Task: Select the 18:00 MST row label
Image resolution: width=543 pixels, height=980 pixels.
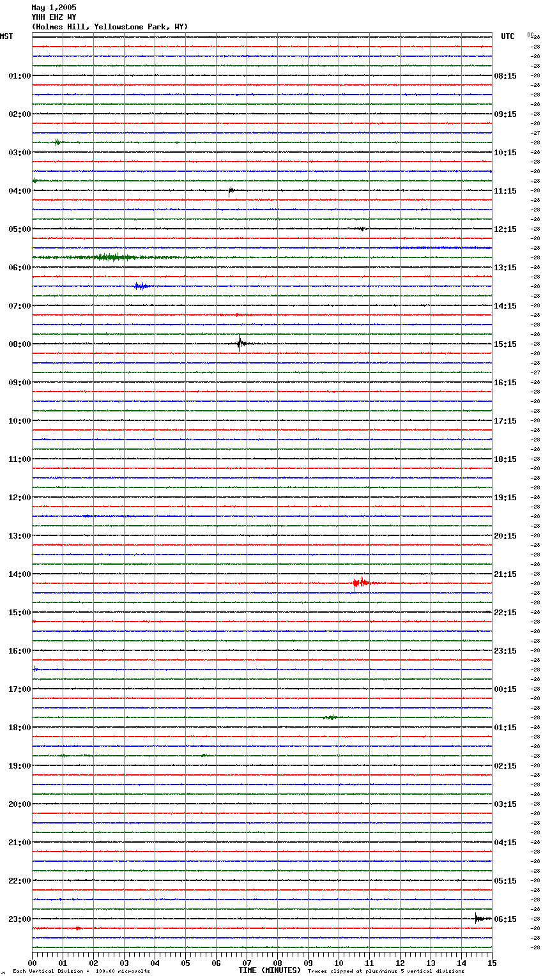Action: pyautogui.click(x=20, y=728)
